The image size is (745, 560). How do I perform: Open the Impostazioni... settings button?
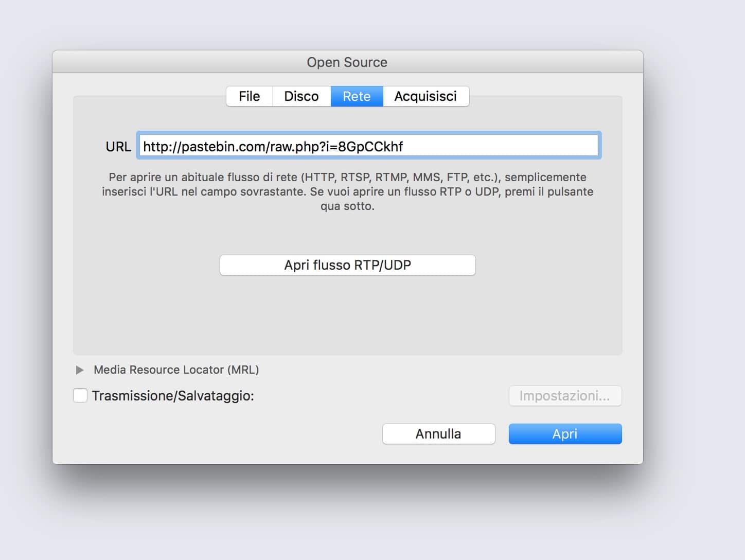click(565, 396)
